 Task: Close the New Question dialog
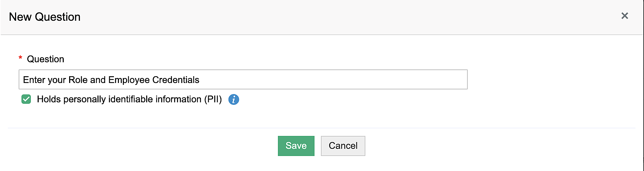625,16
